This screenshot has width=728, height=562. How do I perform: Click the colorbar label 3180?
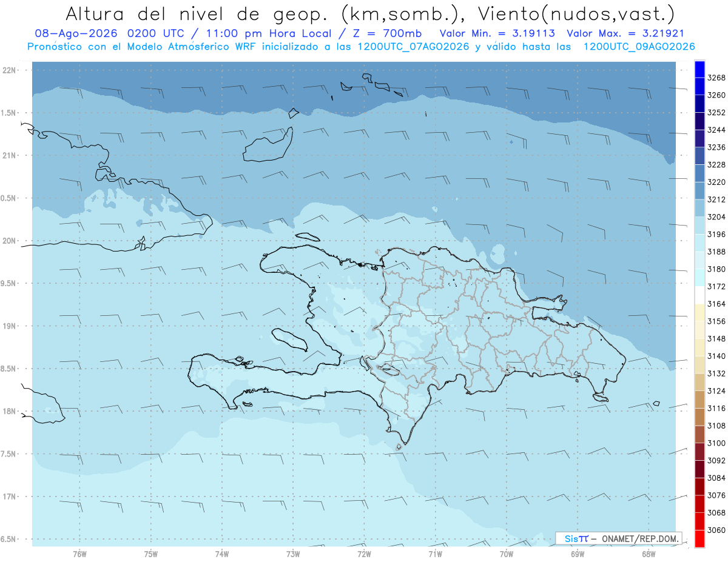tap(716, 269)
